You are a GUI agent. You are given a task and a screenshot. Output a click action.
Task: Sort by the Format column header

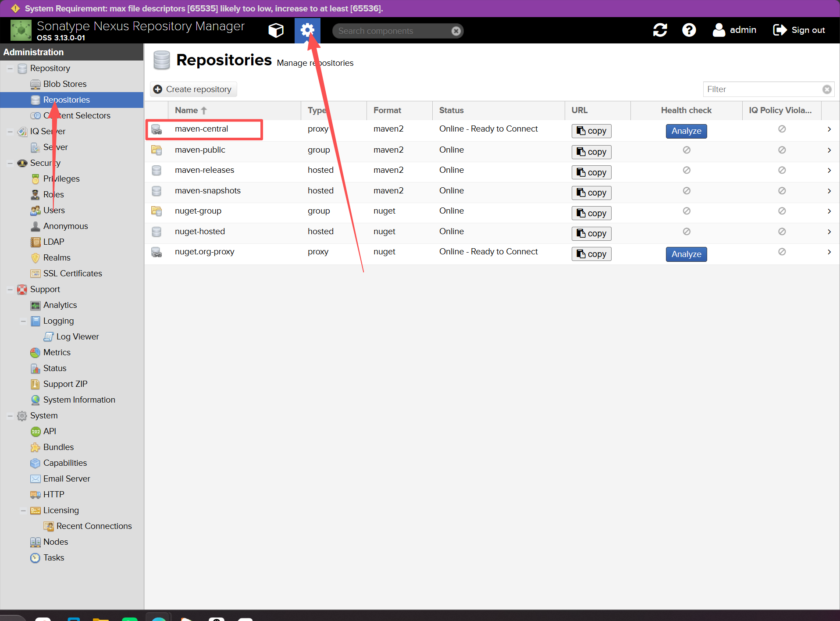[399, 111]
